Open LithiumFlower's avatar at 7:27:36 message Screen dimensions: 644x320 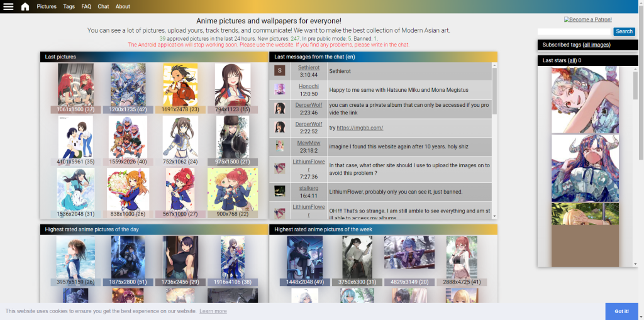pos(280,168)
